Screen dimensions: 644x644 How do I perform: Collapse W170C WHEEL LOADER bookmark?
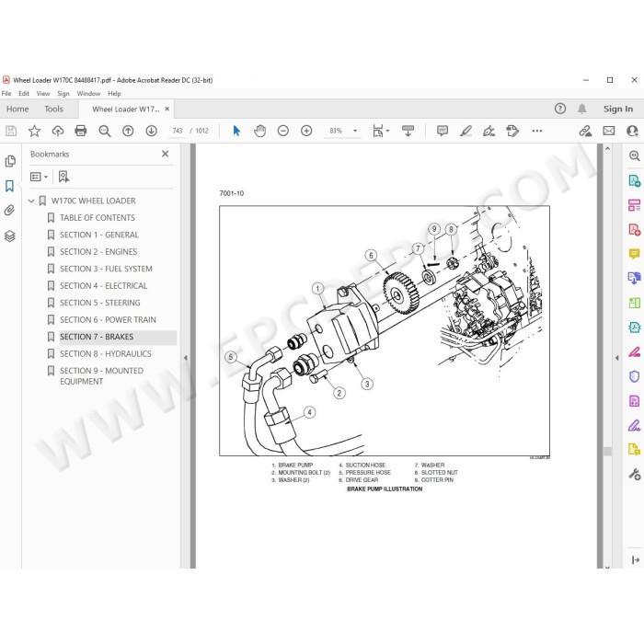coord(31,201)
